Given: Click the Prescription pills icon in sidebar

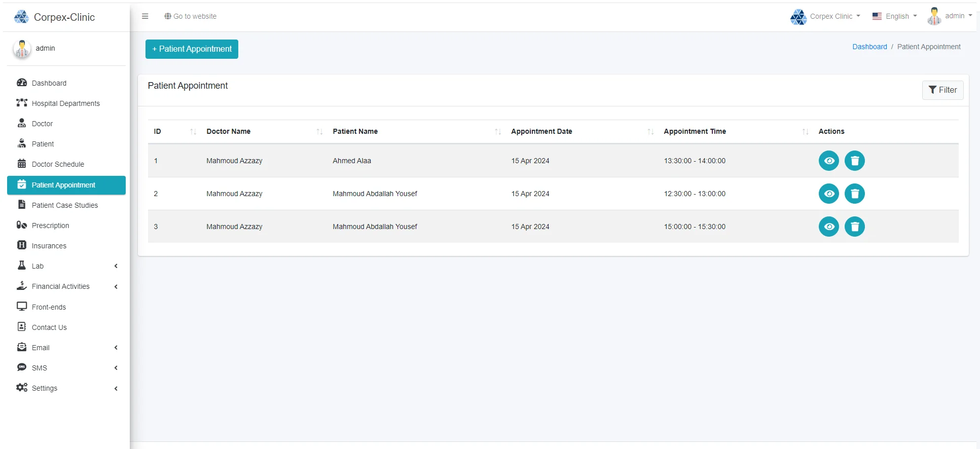Looking at the screenshot, I should click(22, 225).
